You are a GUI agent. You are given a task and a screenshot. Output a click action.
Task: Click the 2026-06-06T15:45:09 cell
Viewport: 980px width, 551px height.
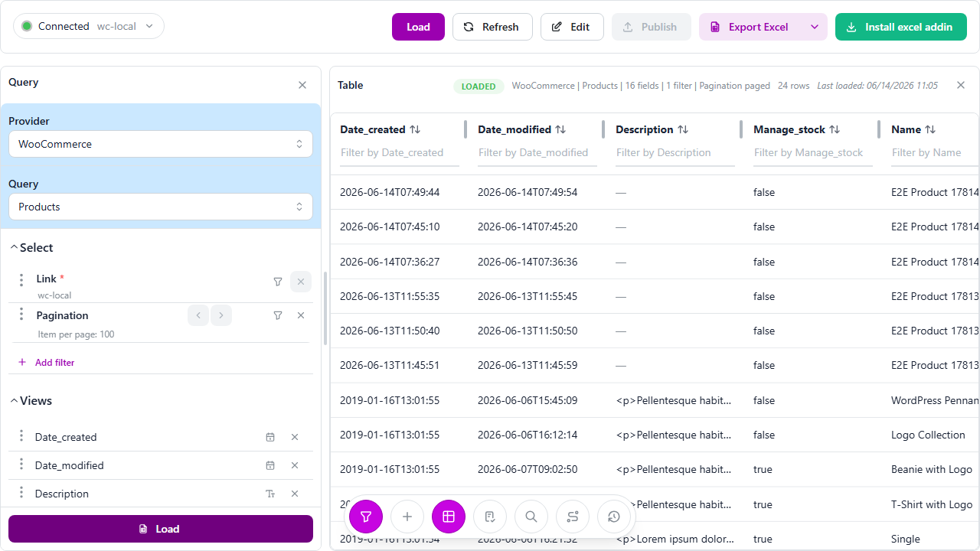click(x=528, y=400)
